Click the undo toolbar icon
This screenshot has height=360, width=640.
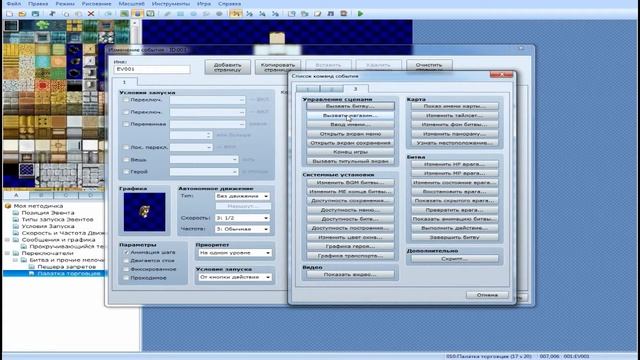pyautogui.click(x=108, y=13)
